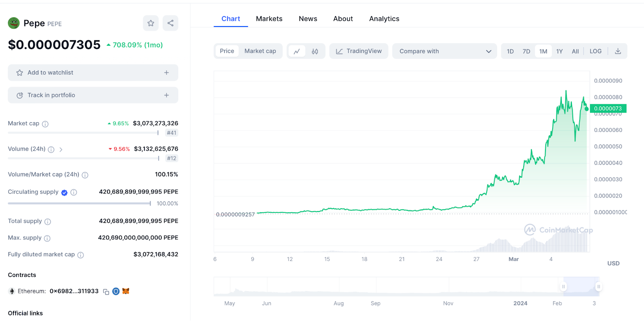This screenshot has height=321, width=644.
Task: Open the Compare with dropdown
Action: coord(445,51)
